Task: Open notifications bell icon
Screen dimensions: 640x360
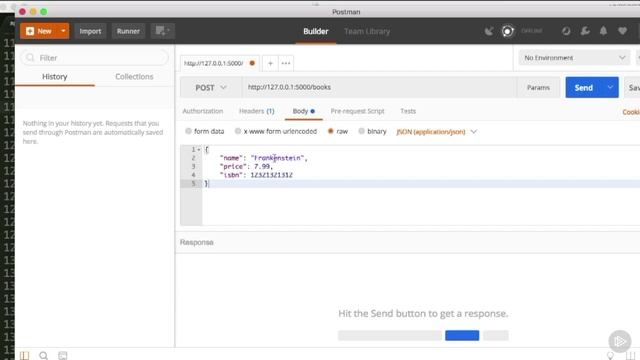Action: (x=603, y=31)
